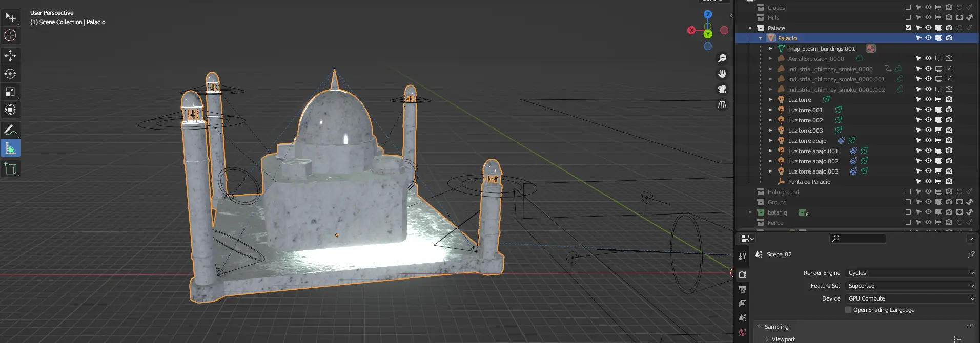Click the Scene_02 name label
The height and width of the screenshot is (343, 980).
pyautogui.click(x=779, y=254)
